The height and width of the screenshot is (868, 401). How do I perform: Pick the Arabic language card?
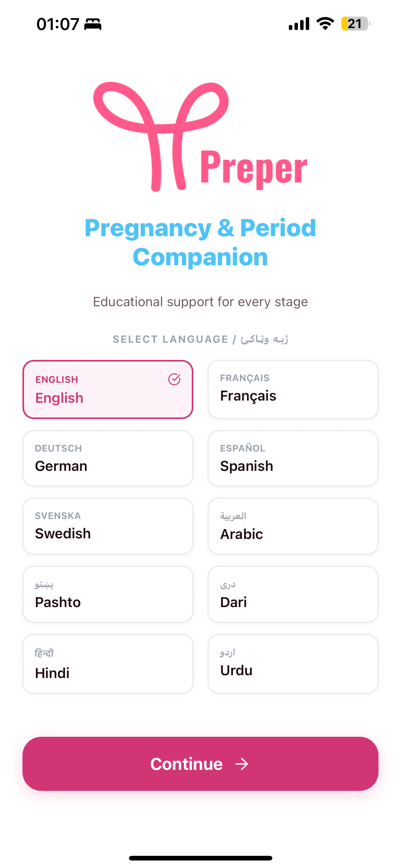coord(293,526)
